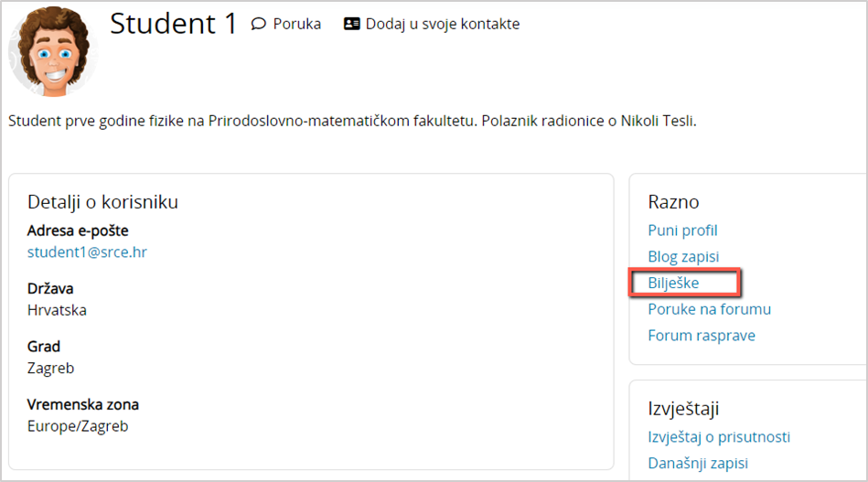Open the highlighted Bilješke link
The width and height of the screenshot is (868, 482).
(673, 283)
